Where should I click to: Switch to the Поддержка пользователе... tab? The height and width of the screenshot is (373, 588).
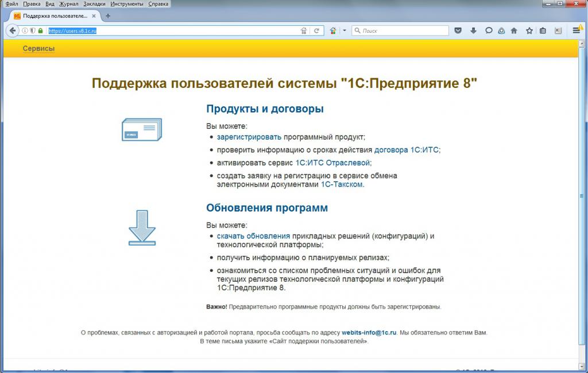click(55, 16)
